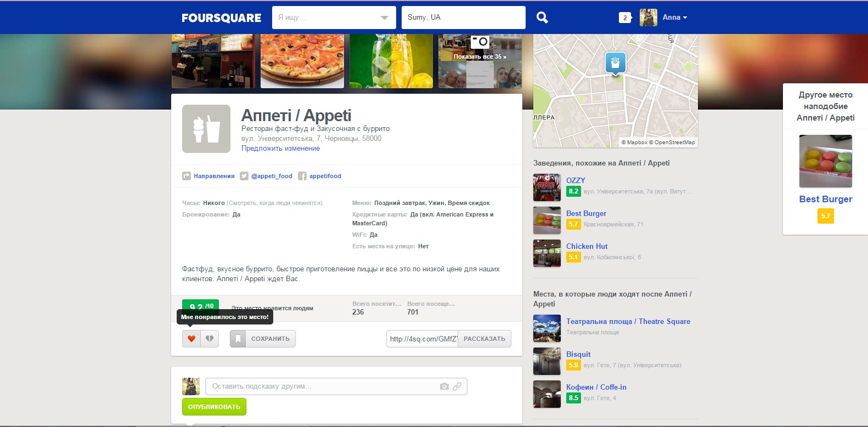
Task: Open the lemonade drink photo thumbnail
Action: (x=391, y=61)
